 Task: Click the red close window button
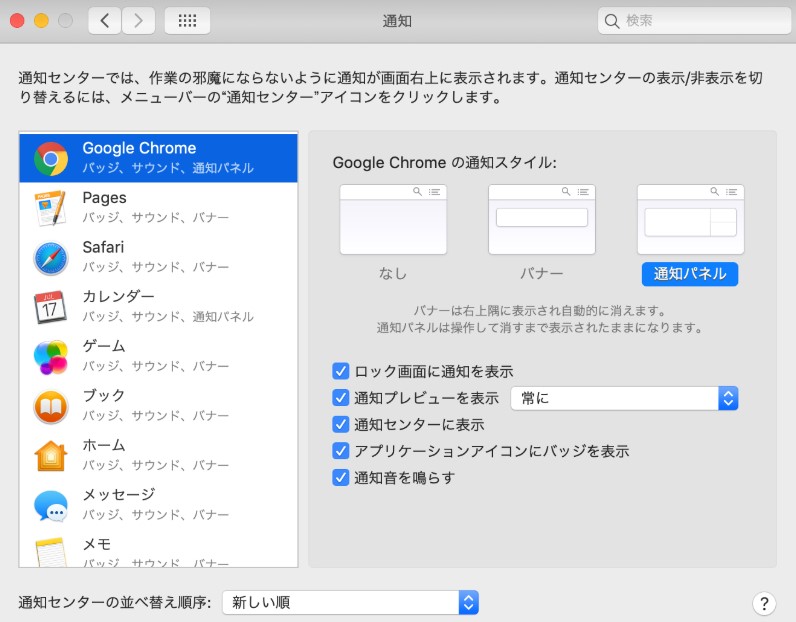click(17, 21)
